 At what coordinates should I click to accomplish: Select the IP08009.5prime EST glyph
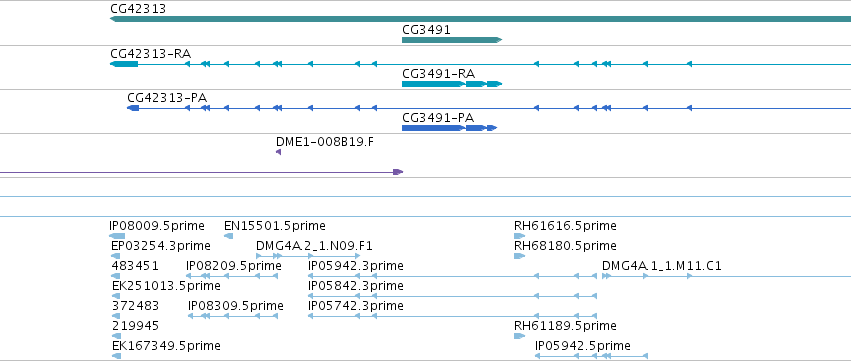pyautogui.click(x=117, y=236)
